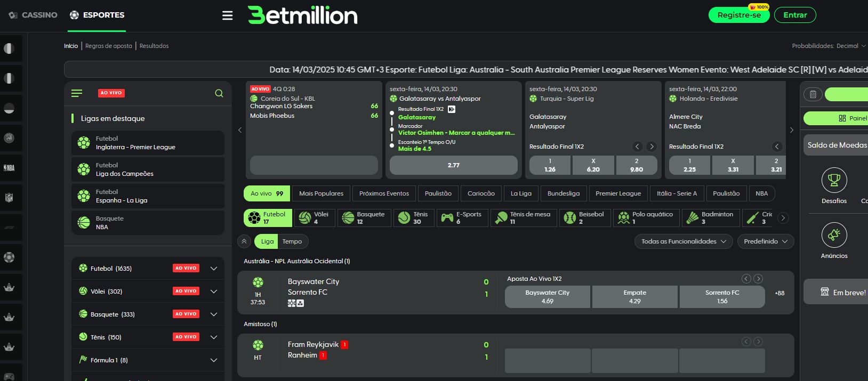868x381 pixels.
Task: Click Entrar button
Action: click(795, 15)
